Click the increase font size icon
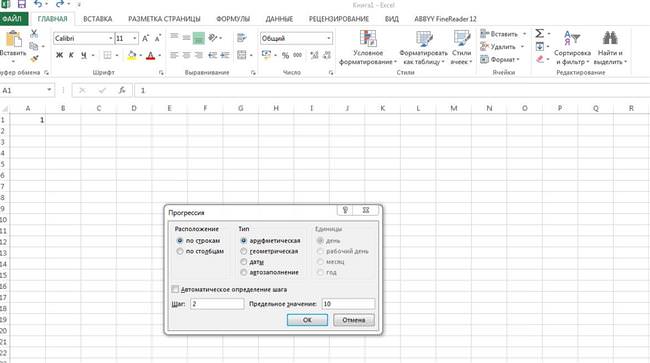This screenshot has width=650, height=363. pos(146,39)
